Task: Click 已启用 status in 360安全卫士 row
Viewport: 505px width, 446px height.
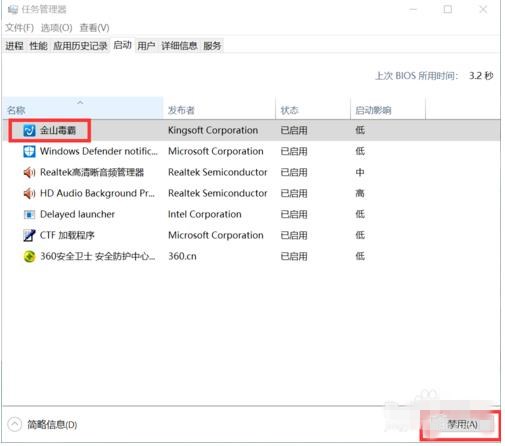Action: [x=294, y=256]
